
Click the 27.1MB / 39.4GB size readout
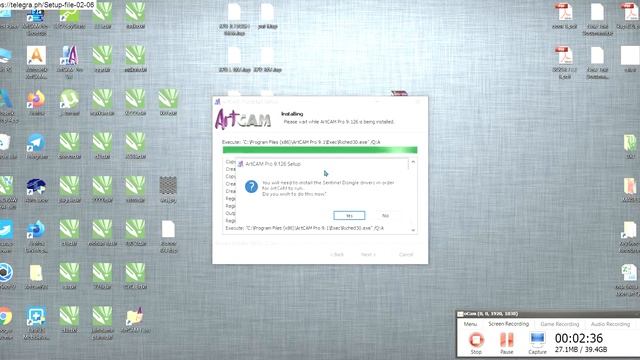pyautogui.click(x=581, y=350)
